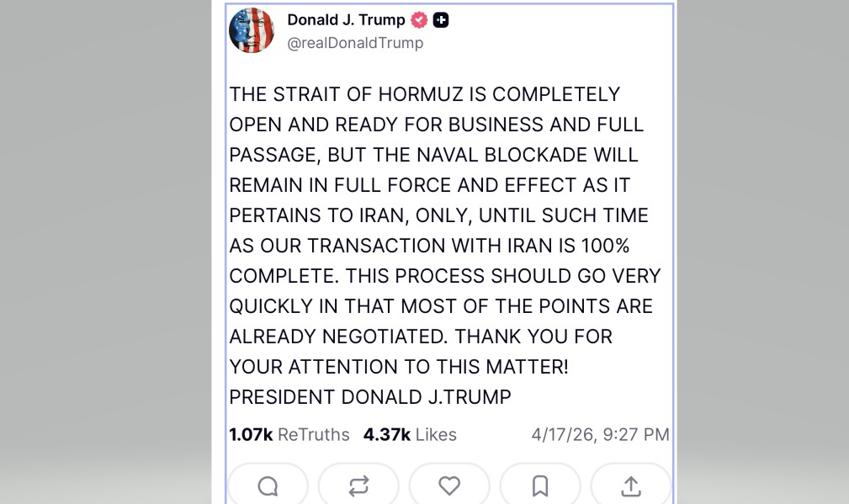Click the 4/17/26, 9:27 PM timestamp
The height and width of the screenshot is (504, 849).
point(600,435)
